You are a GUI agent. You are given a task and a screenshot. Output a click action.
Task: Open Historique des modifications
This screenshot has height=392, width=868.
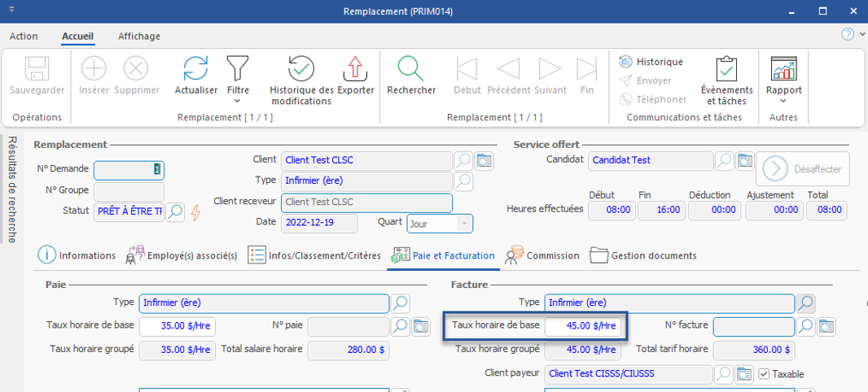pos(301,69)
